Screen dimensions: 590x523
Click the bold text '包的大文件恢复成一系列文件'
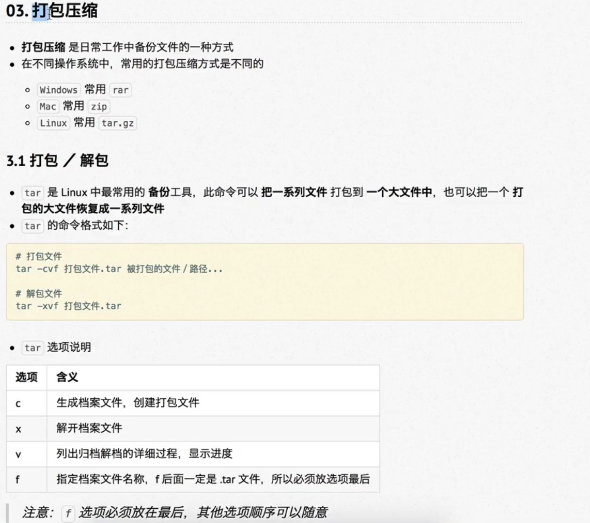[x=93, y=209]
